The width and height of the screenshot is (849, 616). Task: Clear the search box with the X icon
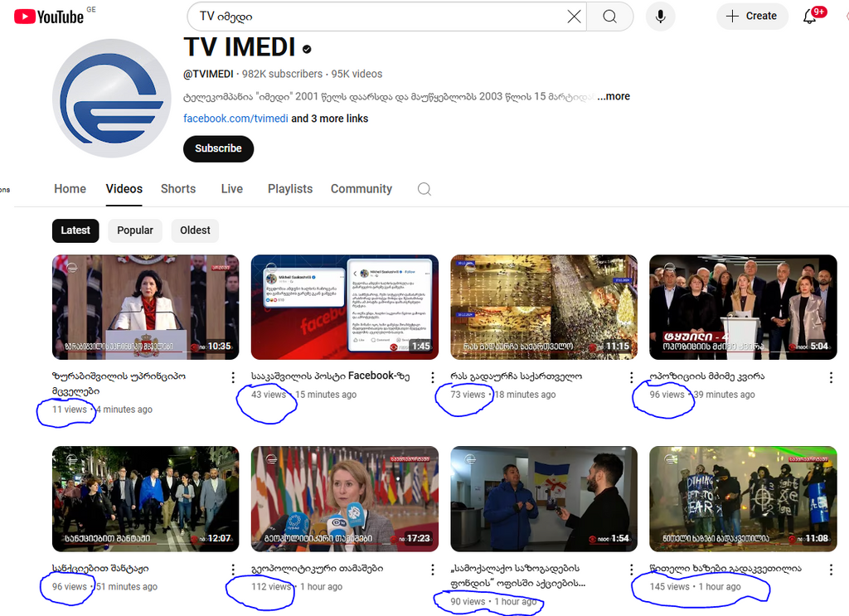[x=574, y=17]
